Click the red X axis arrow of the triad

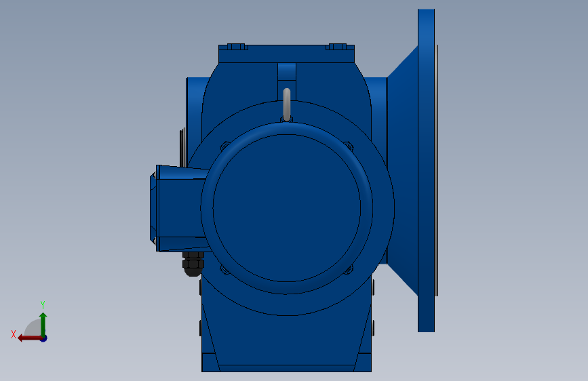[30, 338]
